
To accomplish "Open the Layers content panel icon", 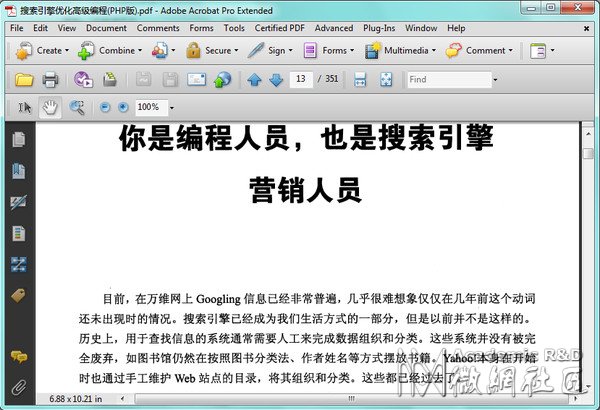I will (19, 234).
